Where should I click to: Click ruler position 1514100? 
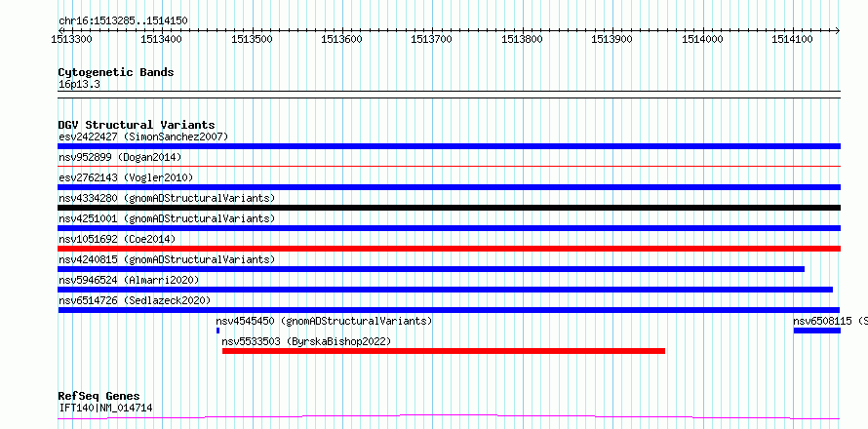point(793,39)
